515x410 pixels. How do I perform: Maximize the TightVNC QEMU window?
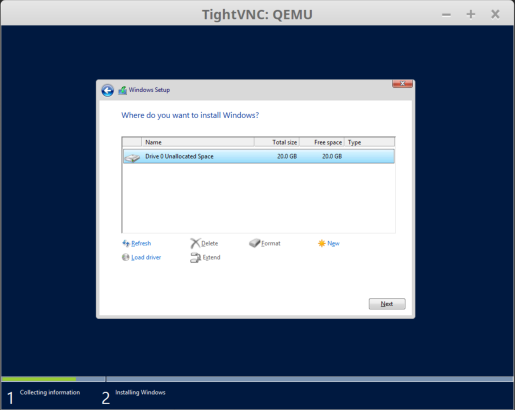tap(471, 14)
